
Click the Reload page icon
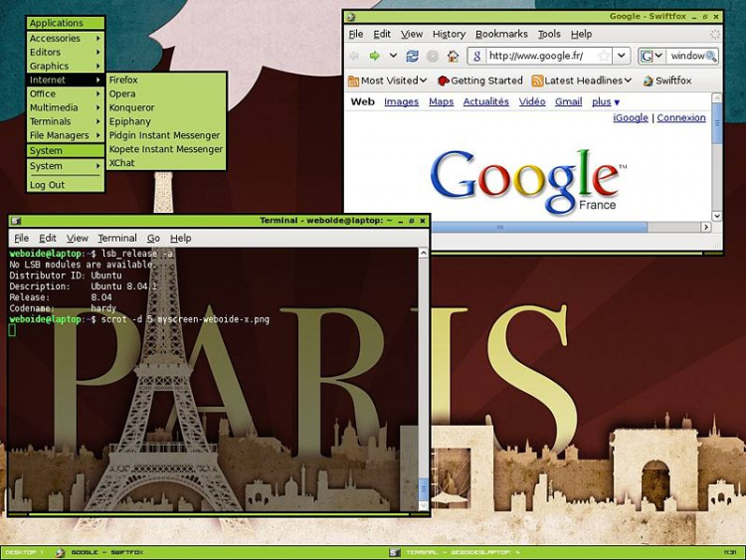(x=412, y=57)
